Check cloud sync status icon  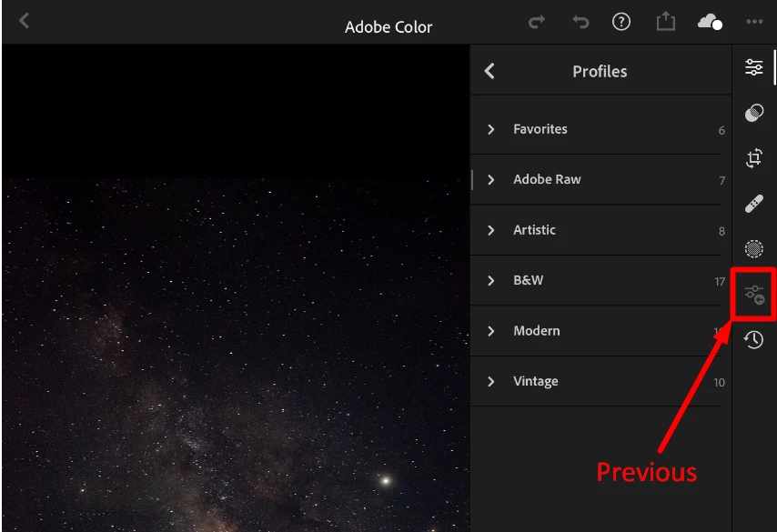coord(710,23)
